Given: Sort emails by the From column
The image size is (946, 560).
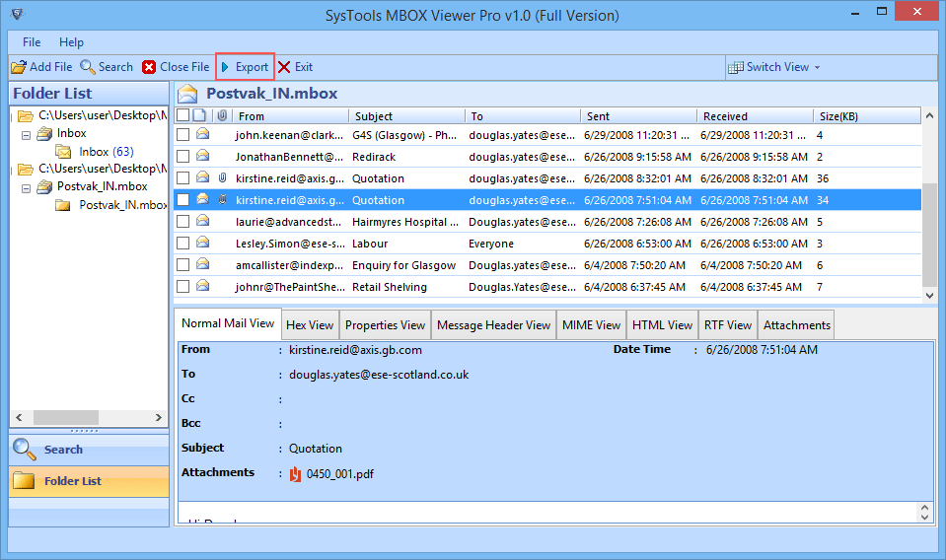Looking at the screenshot, I should click(x=291, y=115).
